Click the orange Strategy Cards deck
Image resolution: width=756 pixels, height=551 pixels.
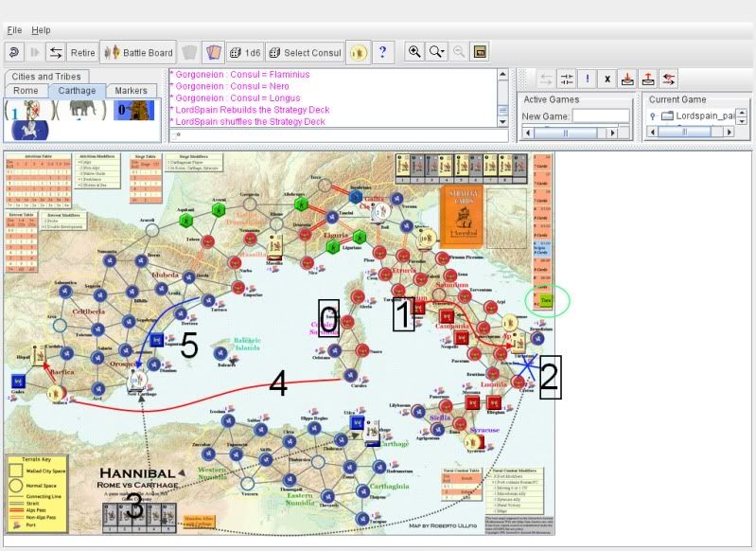click(462, 217)
